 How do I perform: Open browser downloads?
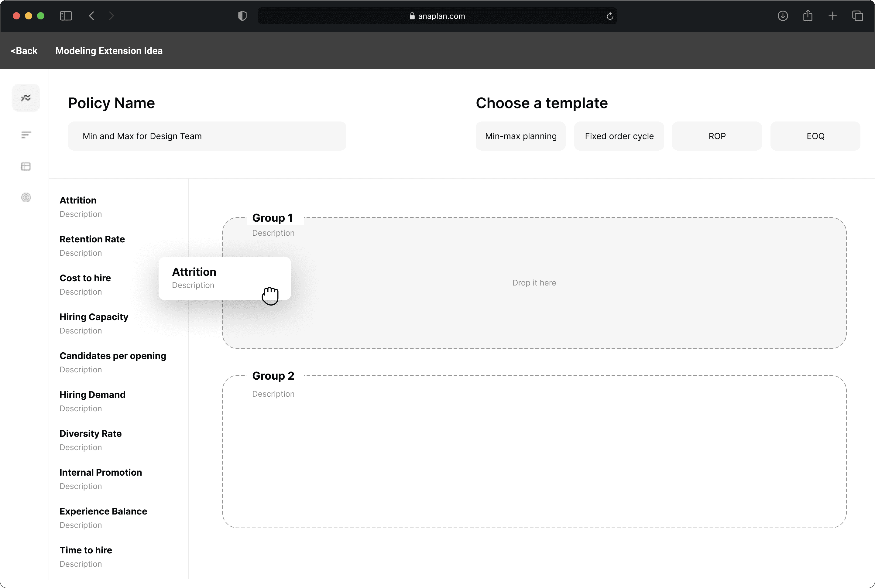pos(783,16)
